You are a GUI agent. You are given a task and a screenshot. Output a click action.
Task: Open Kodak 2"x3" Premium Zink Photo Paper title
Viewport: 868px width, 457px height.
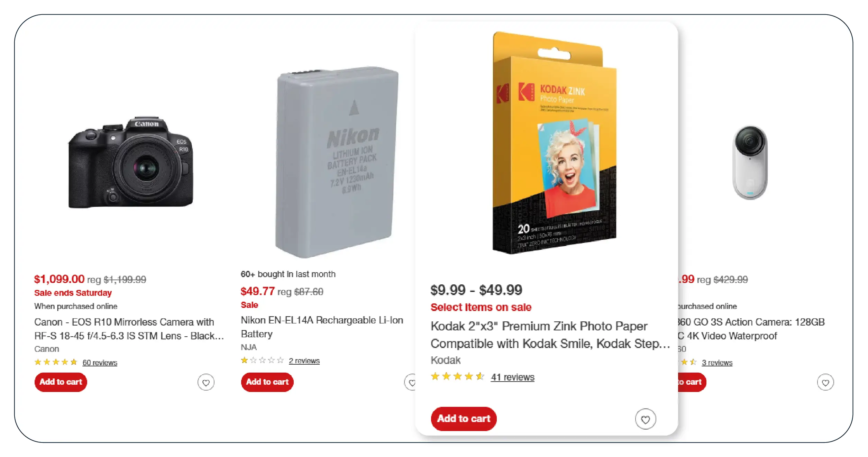tap(550, 335)
